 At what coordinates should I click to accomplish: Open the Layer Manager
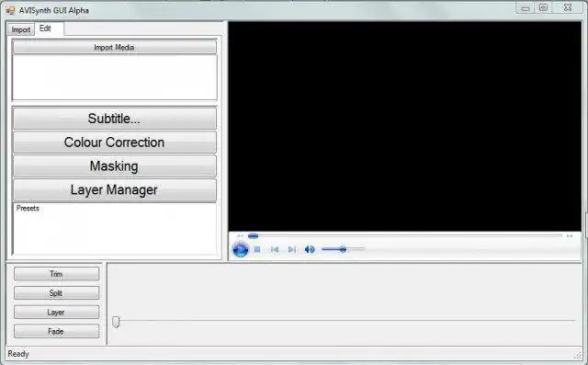pyautogui.click(x=114, y=190)
